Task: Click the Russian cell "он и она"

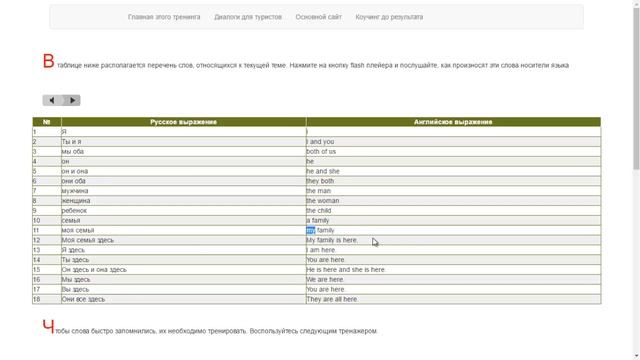Action: tap(184, 171)
